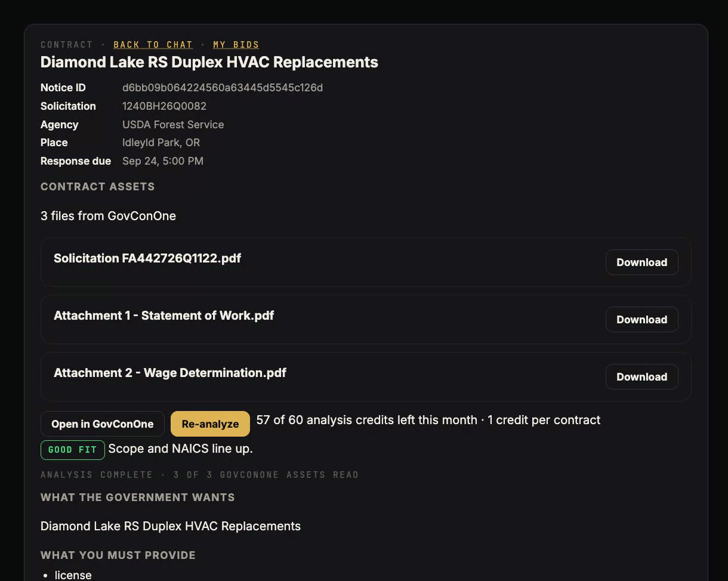This screenshot has height=581, width=728.
Task: Click the Agency field label
Action: coord(60,125)
